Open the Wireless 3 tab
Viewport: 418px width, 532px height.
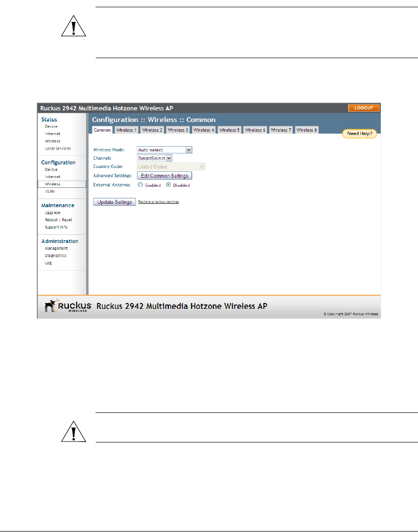point(178,130)
